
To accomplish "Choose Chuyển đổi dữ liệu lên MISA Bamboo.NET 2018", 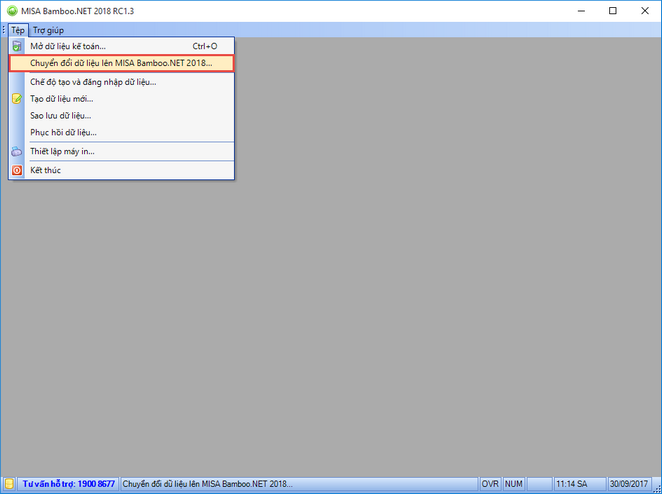I will click(x=122, y=63).
